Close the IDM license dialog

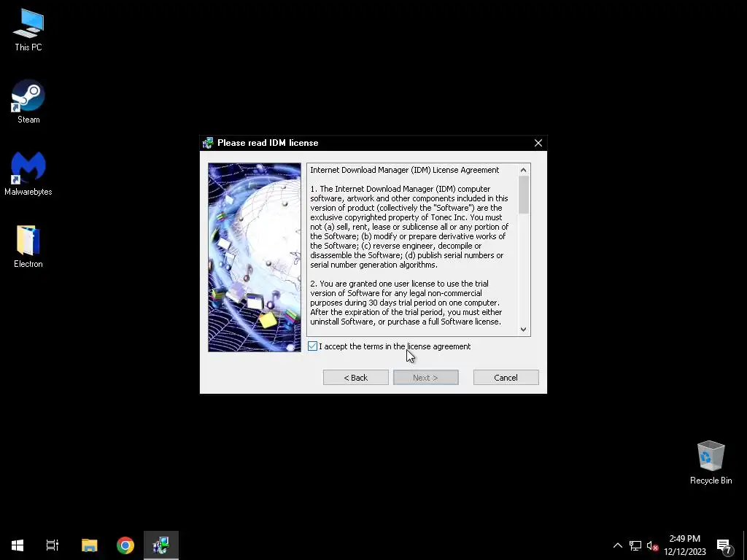538,143
